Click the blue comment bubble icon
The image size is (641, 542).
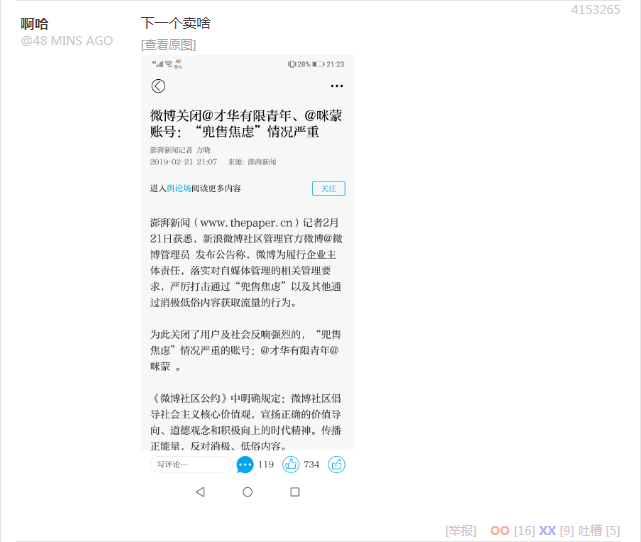click(245, 465)
